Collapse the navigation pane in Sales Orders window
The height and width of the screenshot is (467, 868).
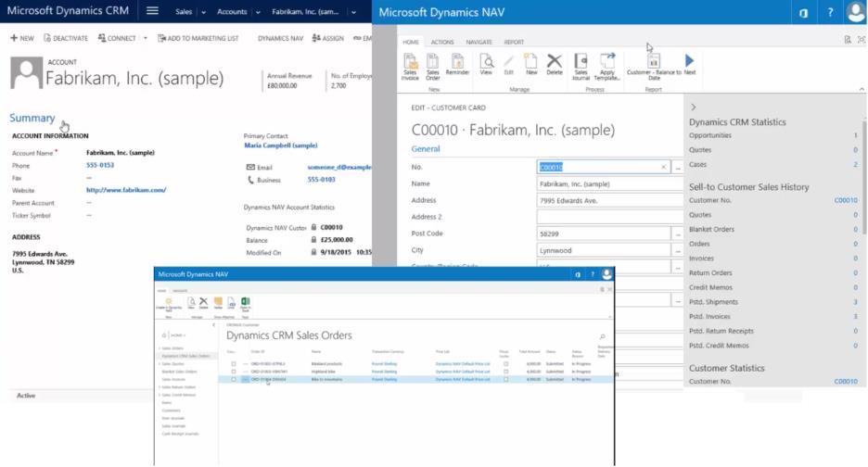click(x=213, y=325)
